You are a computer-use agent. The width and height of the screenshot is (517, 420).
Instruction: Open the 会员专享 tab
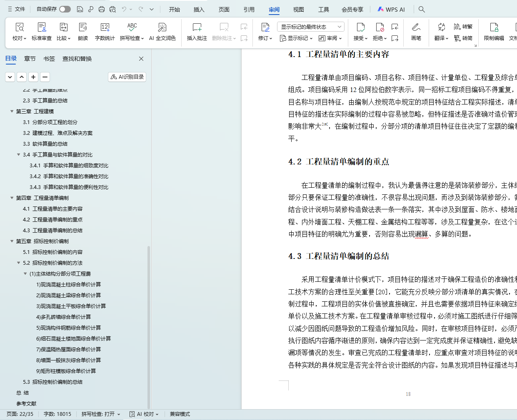(x=352, y=10)
